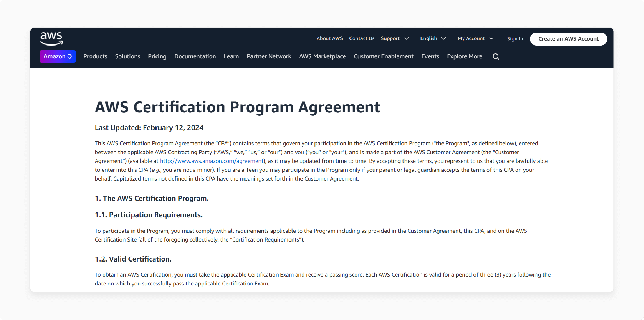Image resolution: width=644 pixels, height=320 pixels.
Task: Select the Pricing navigation item
Action: 157,56
